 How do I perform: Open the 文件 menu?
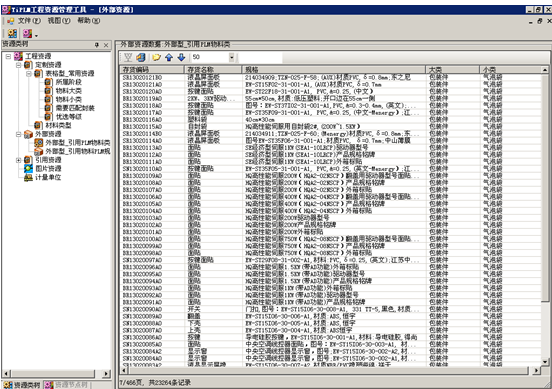29,21
